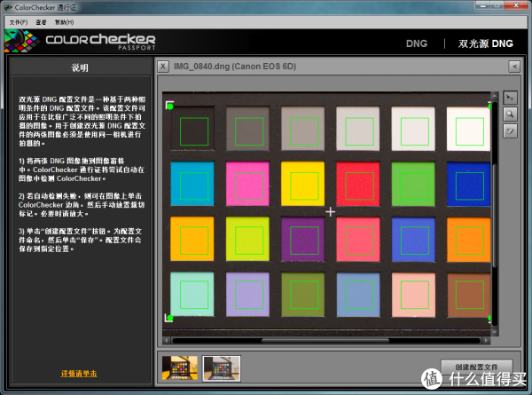Screen dimensions: 532x395
Task: Click the 说明 panel header
Action: 80,67
